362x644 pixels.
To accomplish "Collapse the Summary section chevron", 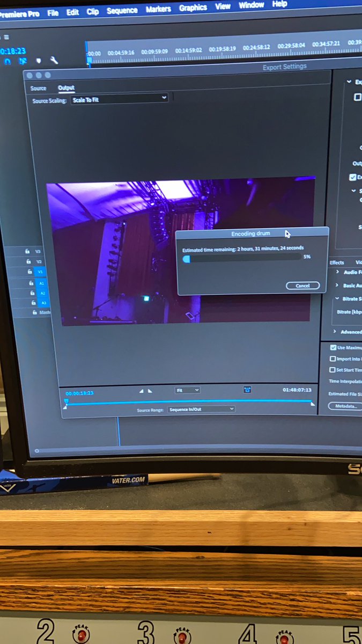I will 353,191.
